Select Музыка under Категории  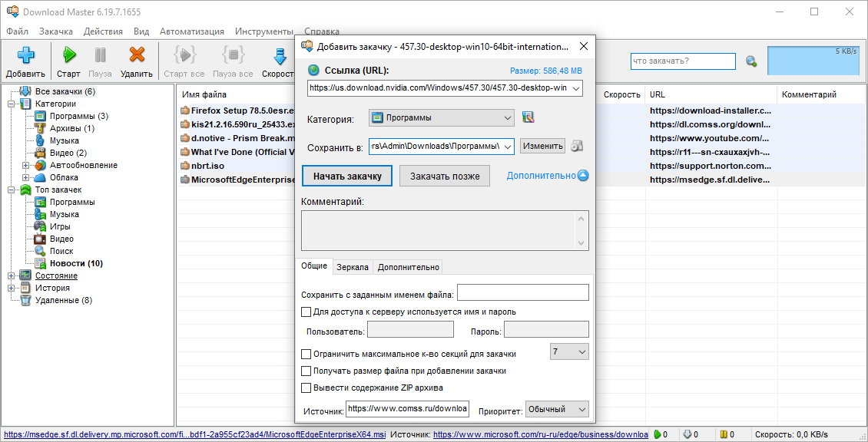tap(65, 140)
